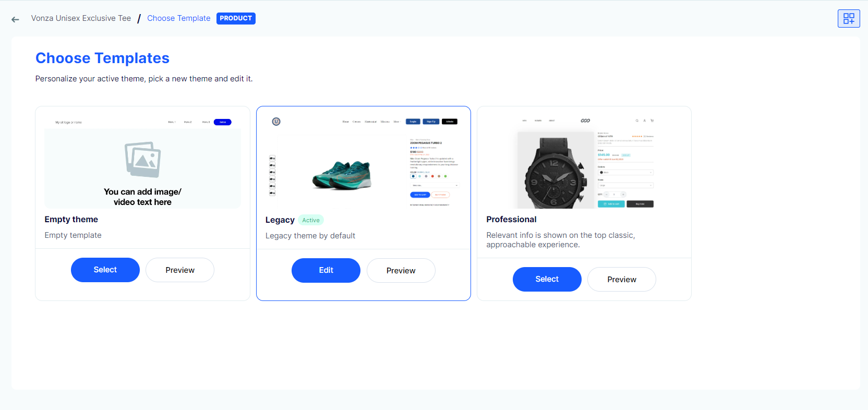Click the back arrow icon
This screenshot has width=868, height=410.
pyautogui.click(x=15, y=19)
